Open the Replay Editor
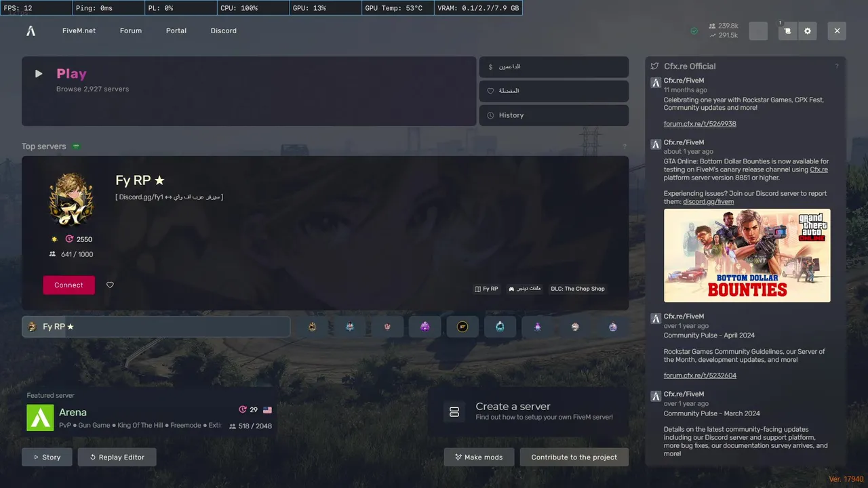The width and height of the screenshot is (868, 488). [117, 457]
